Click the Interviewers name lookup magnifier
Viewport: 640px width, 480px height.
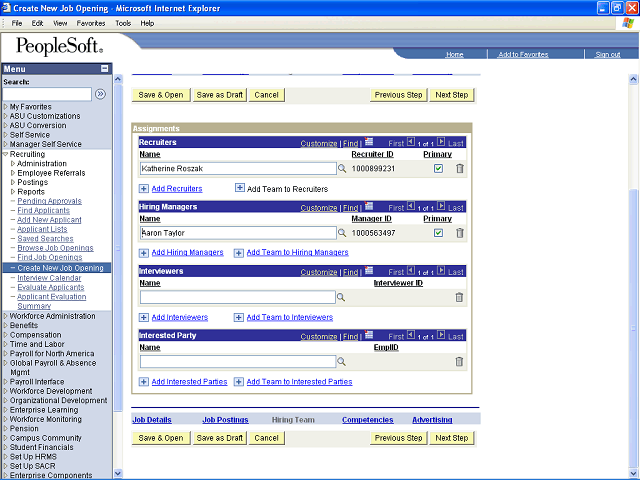(341, 298)
